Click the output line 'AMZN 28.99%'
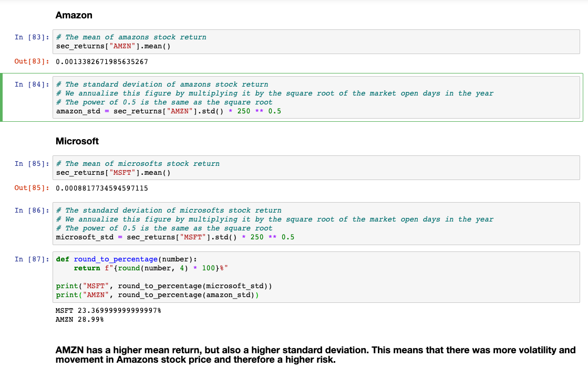The width and height of the screenshot is (588, 369). click(x=79, y=320)
